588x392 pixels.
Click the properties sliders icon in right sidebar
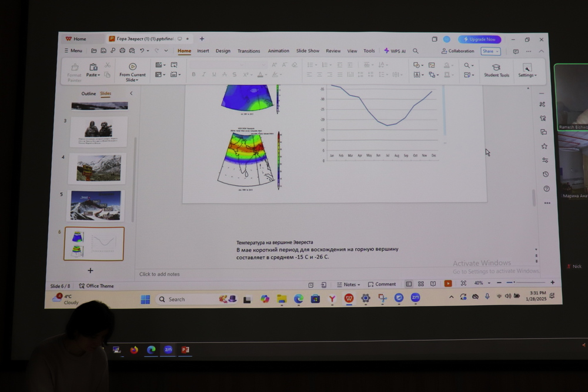point(545,160)
